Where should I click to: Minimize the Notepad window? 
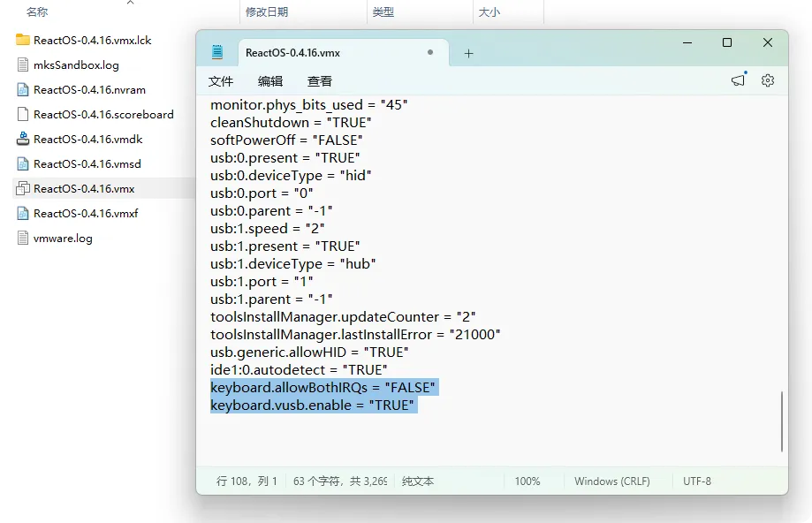click(x=687, y=42)
